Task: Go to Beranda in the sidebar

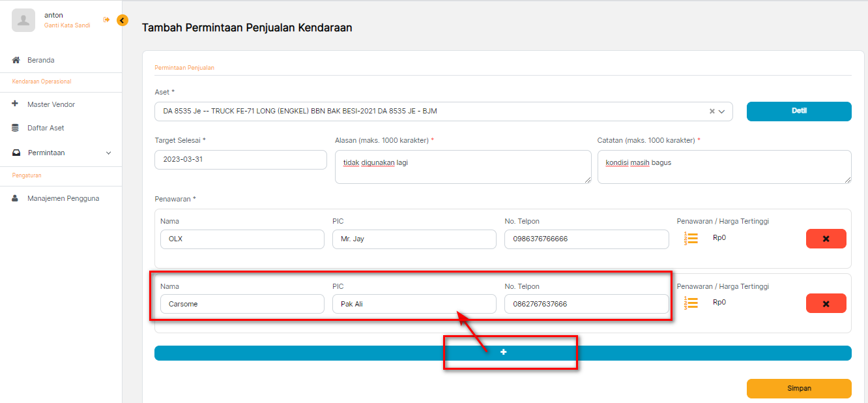Action: 40,60
